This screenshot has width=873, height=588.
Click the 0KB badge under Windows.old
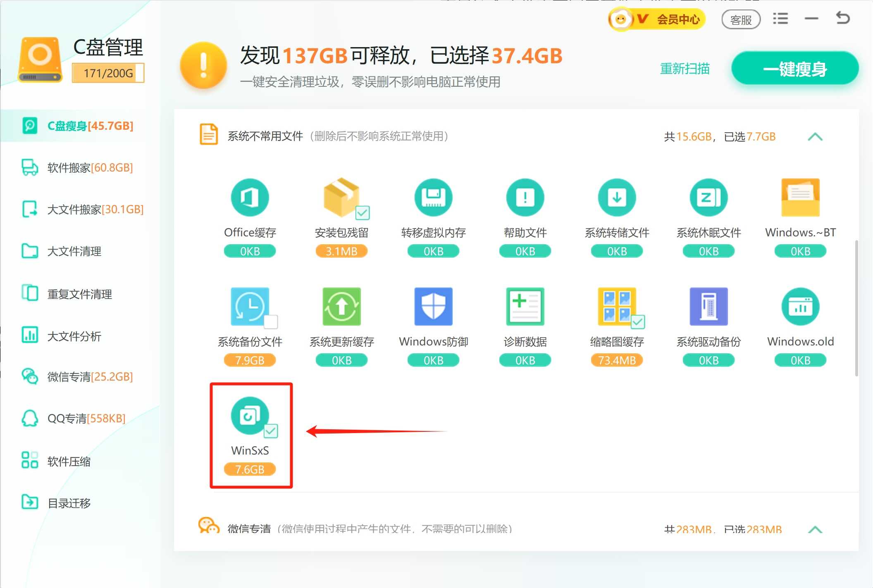coord(800,360)
